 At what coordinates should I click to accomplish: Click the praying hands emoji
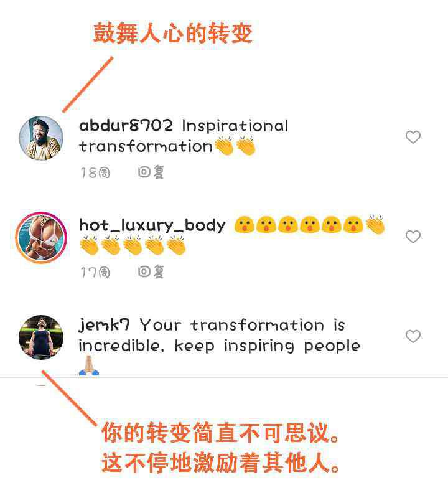click(89, 366)
